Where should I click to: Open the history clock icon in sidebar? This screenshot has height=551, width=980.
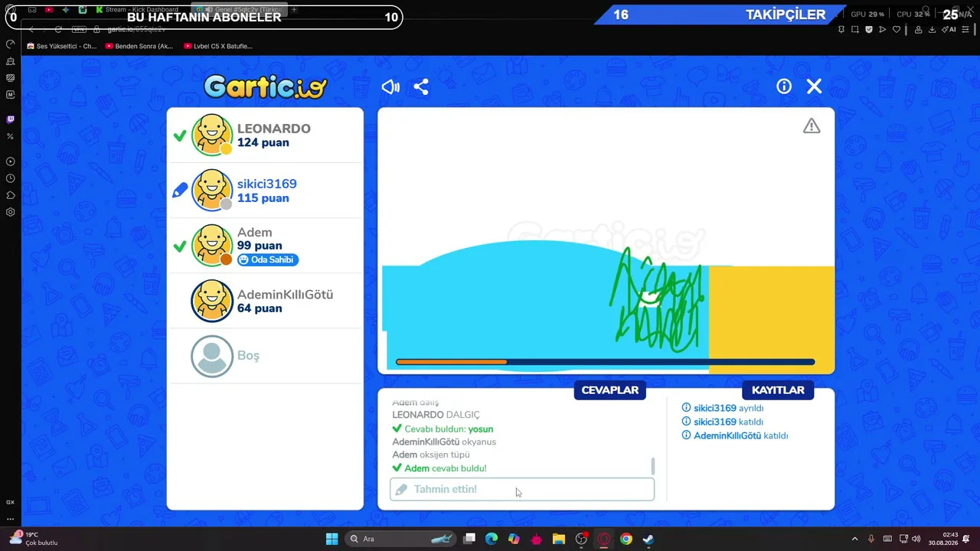(11, 178)
